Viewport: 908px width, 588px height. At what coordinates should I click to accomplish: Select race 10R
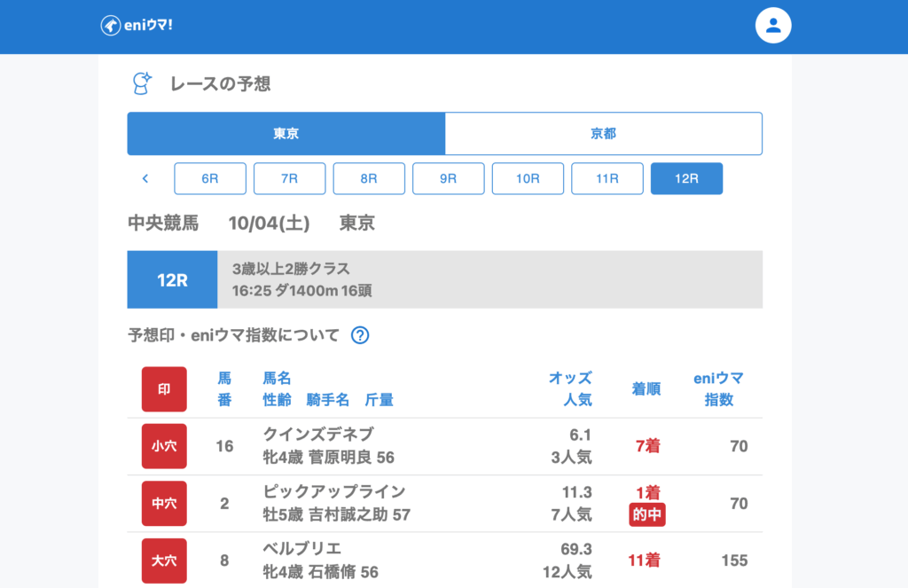click(528, 178)
